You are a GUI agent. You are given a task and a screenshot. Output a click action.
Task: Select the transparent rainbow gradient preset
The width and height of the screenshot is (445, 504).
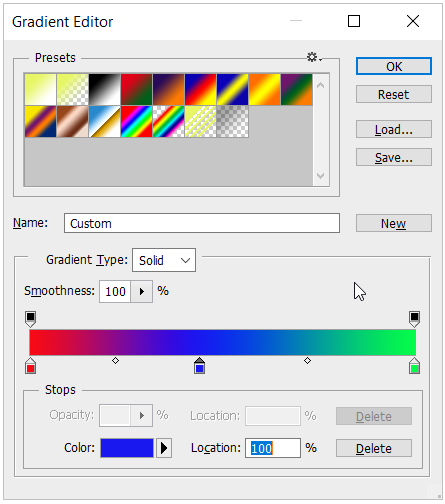point(169,121)
